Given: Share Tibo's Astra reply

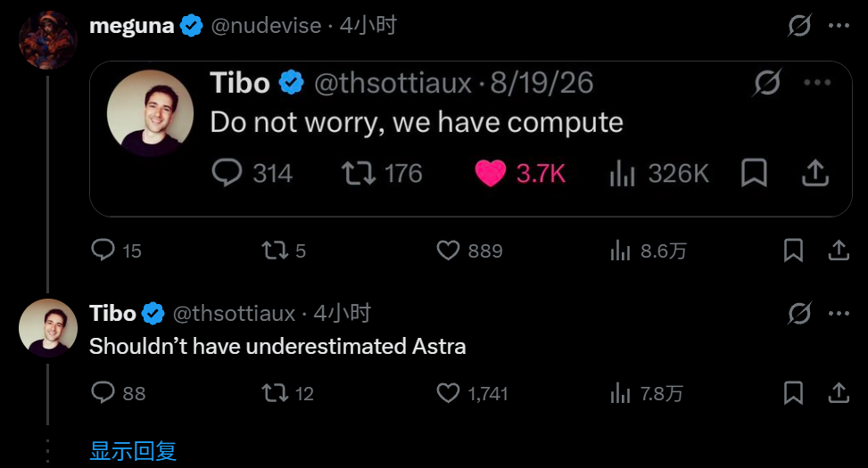Looking at the screenshot, I should coord(839,393).
